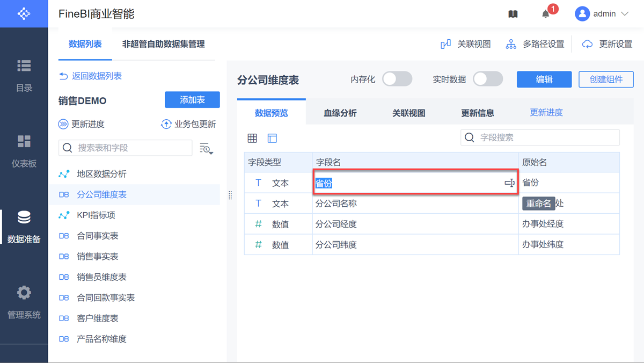Open the 非超管自助数据集管理 tab
Screen dimensions: 644x363
pos(163,44)
